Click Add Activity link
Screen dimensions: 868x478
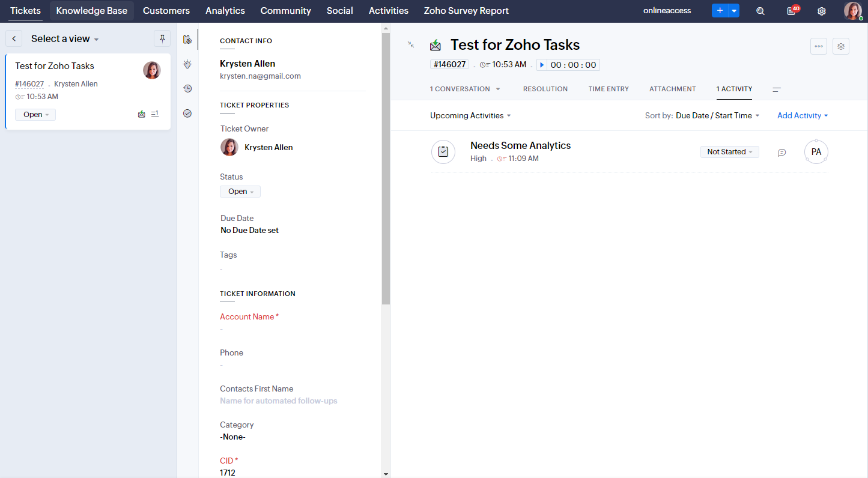(x=803, y=115)
